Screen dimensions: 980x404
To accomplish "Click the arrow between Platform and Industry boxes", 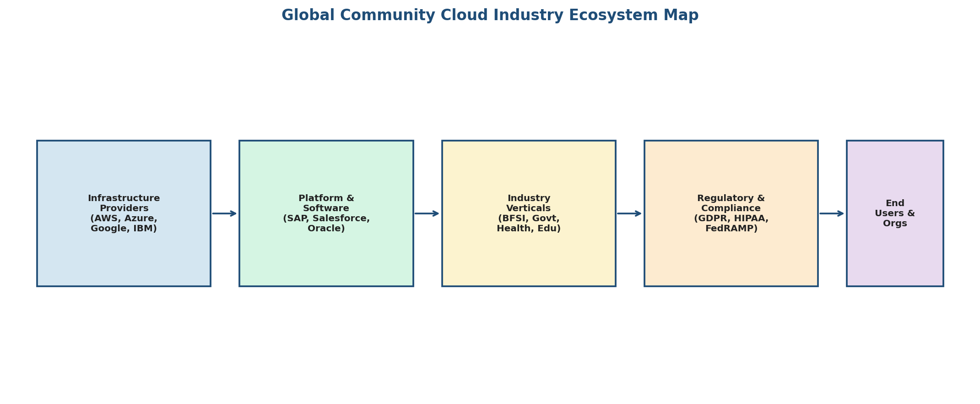I will 427,213.
